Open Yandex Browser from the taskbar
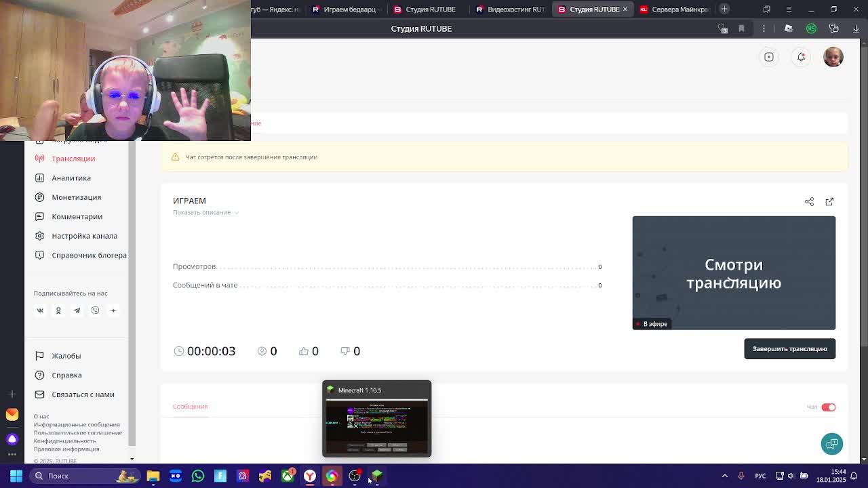868x488 pixels. (310, 476)
